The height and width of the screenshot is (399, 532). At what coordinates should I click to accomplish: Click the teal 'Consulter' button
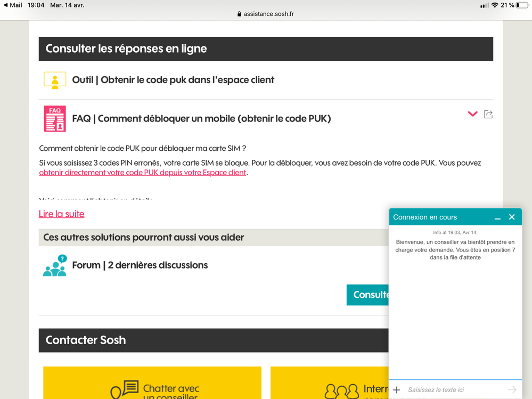point(368,295)
